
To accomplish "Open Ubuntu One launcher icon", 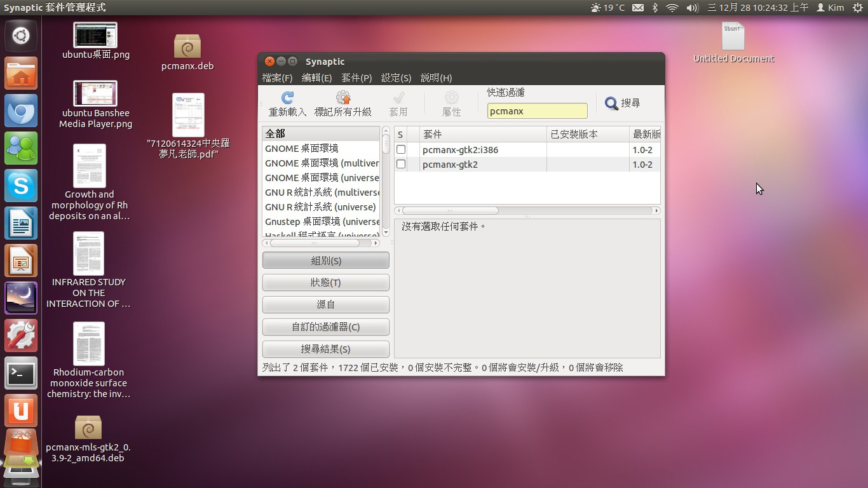I will coord(21,411).
